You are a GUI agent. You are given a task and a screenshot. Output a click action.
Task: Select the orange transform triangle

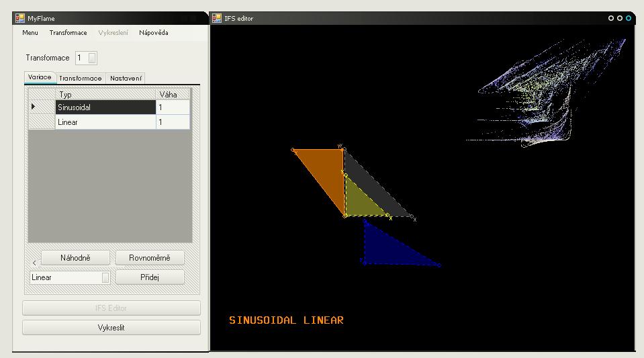326,171
